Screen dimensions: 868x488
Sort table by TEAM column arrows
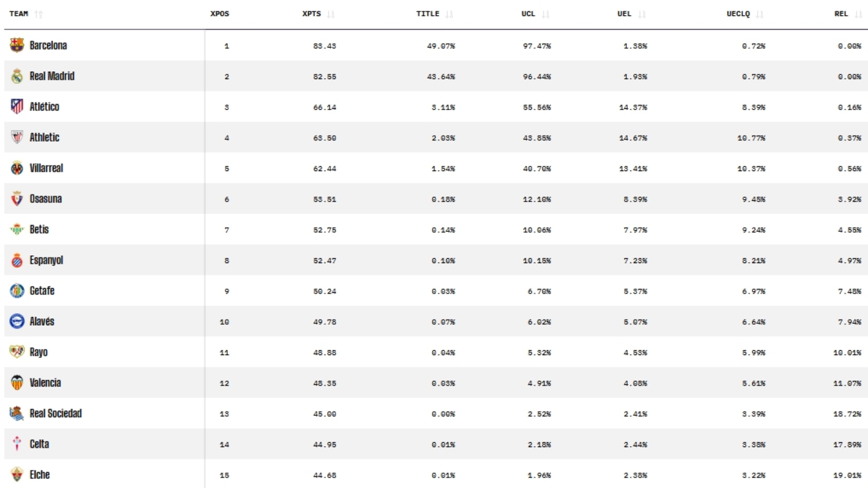click(39, 14)
